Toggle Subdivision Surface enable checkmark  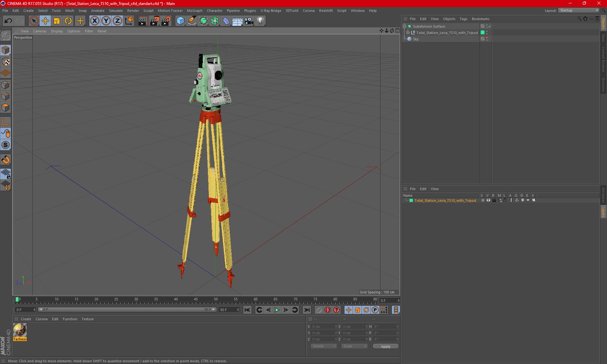click(490, 26)
